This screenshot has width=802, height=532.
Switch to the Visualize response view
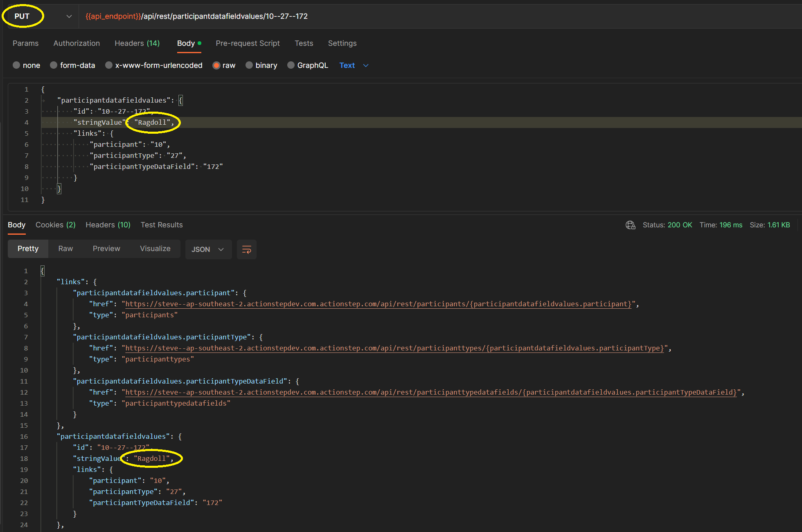(155, 249)
